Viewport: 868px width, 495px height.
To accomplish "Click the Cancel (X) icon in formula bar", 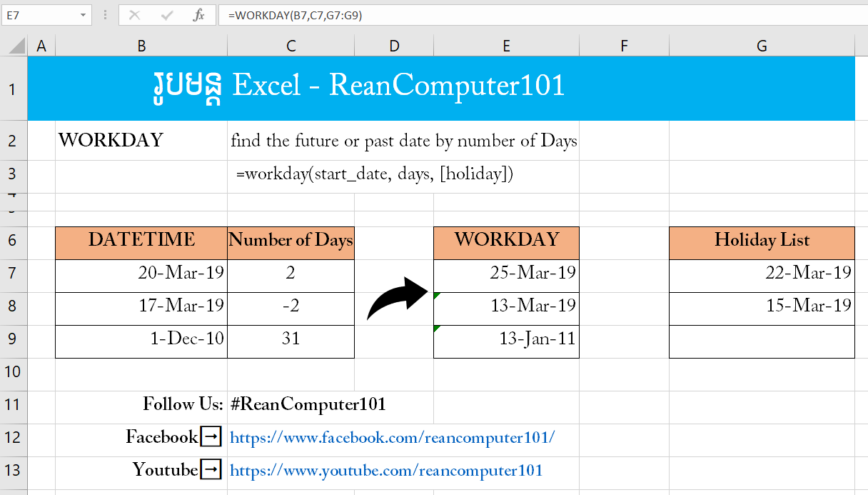I will 134,15.
